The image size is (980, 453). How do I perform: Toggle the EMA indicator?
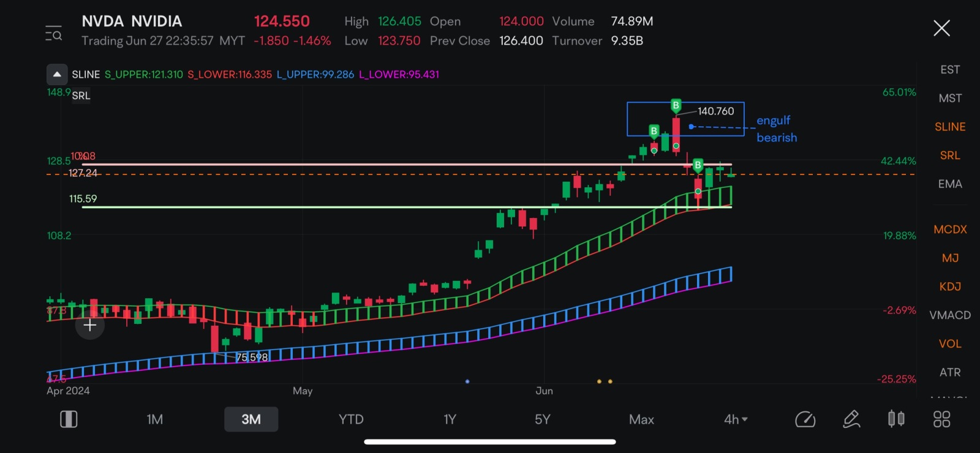[x=950, y=184]
